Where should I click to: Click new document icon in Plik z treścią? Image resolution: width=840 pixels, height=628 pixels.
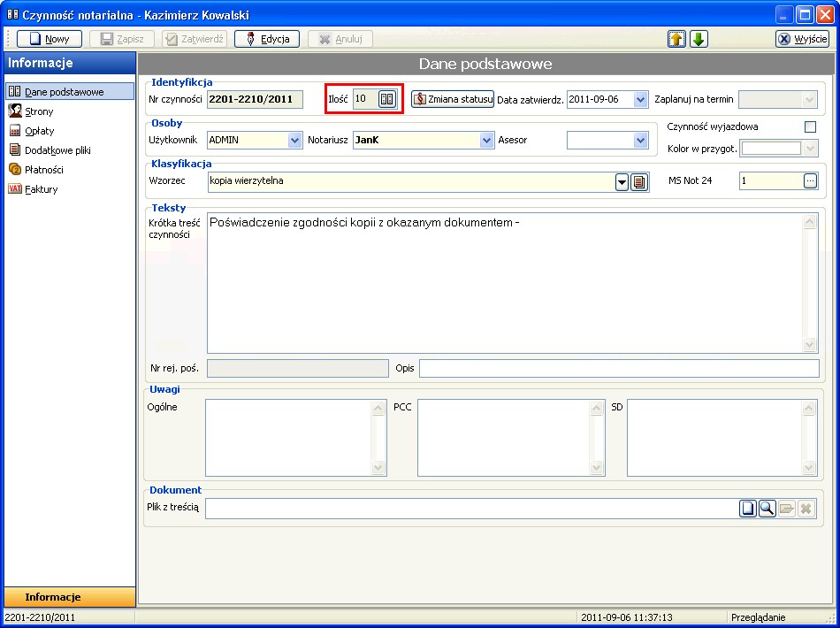pos(748,509)
